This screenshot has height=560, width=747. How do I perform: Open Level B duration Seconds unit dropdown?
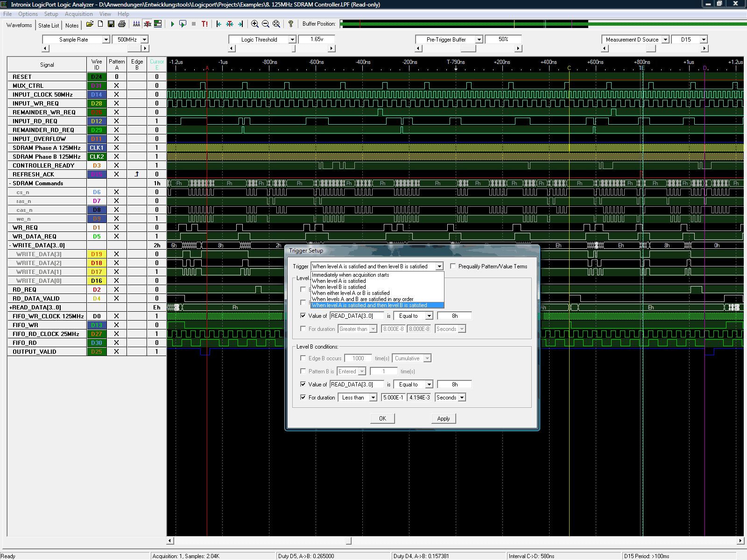point(462,398)
